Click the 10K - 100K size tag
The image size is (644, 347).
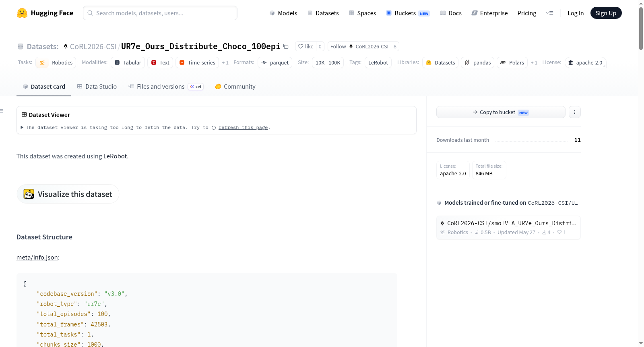coord(328,62)
